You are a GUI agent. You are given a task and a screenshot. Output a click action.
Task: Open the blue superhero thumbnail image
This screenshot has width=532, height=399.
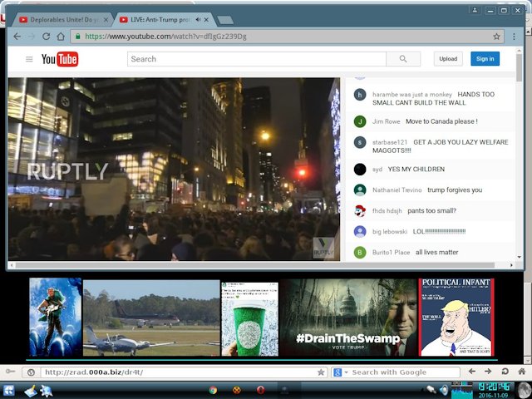(56, 317)
